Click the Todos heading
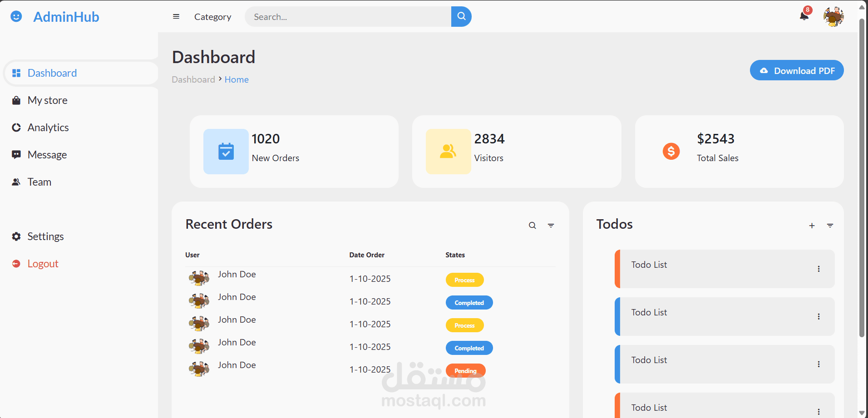 tap(614, 224)
